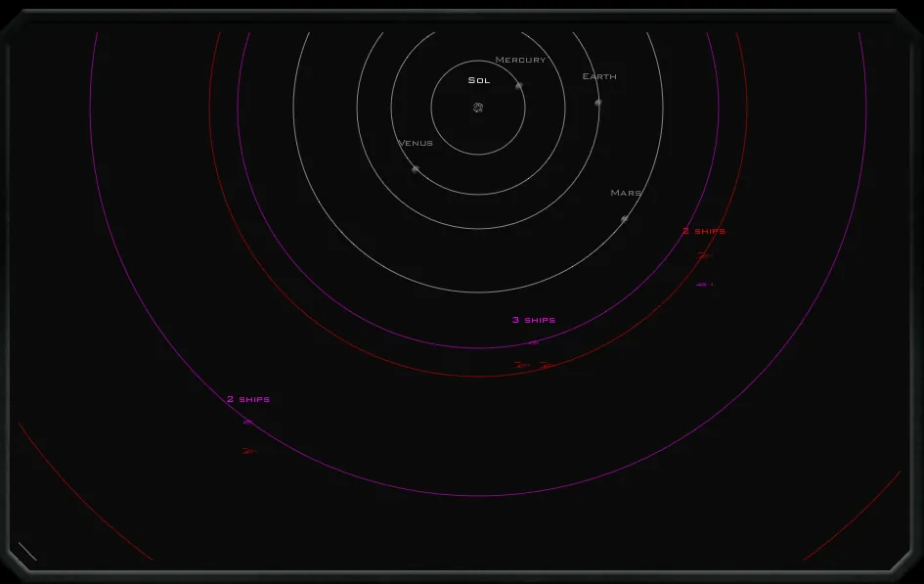Choose the Mars planet marker

click(625, 218)
